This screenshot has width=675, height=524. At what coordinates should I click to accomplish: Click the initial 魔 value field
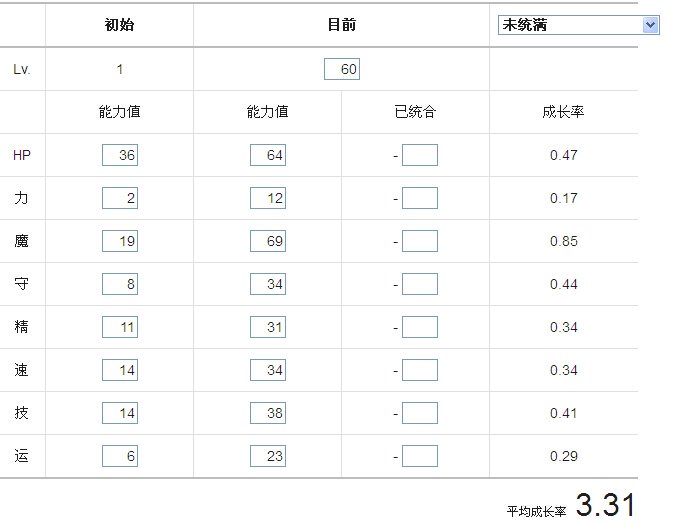[x=120, y=241]
